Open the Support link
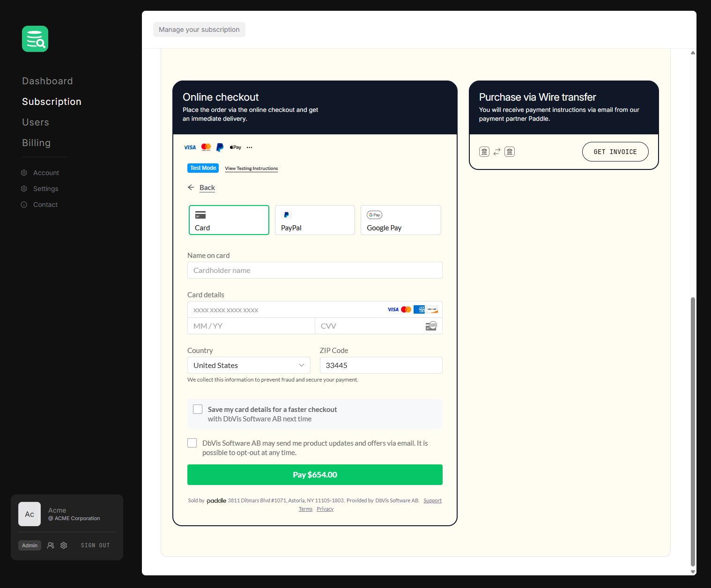This screenshot has height=588, width=711. point(432,500)
